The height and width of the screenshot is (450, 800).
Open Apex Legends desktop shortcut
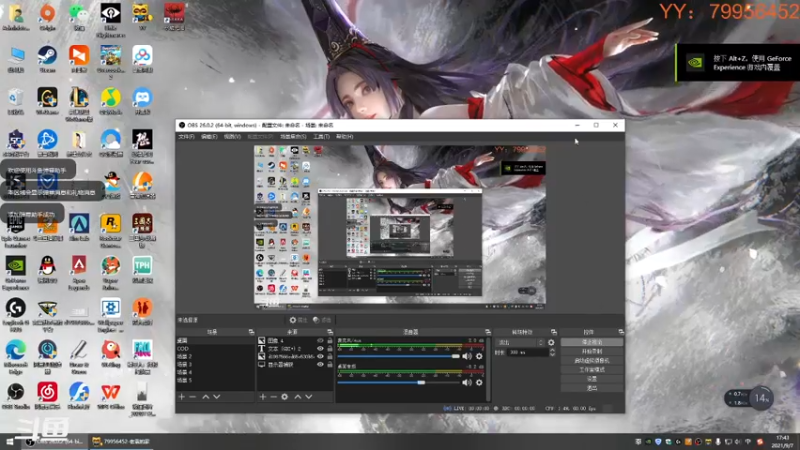tap(79, 273)
